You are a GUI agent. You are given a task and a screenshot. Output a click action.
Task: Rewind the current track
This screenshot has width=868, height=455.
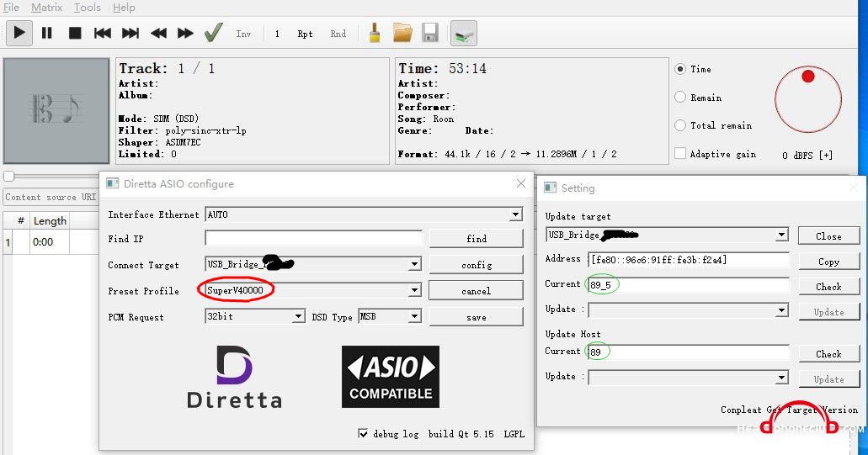click(158, 33)
